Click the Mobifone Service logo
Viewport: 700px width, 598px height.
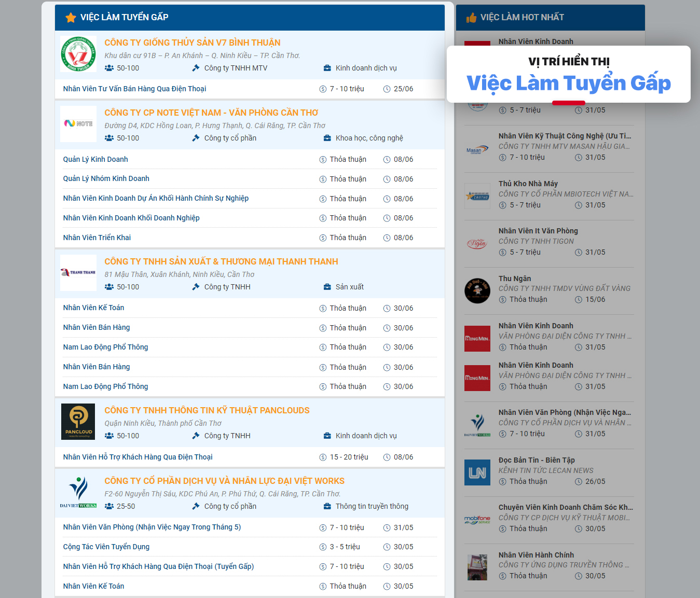[477, 520]
